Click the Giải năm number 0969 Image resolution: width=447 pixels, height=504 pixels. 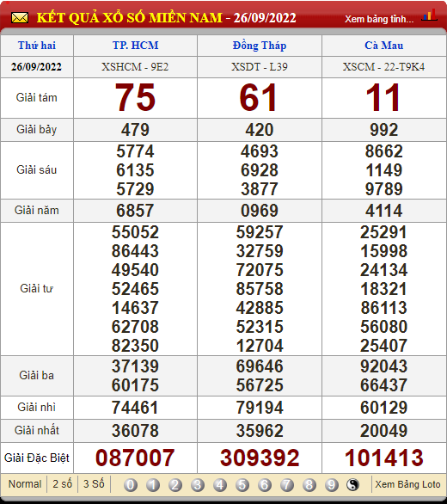coord(260,211)
